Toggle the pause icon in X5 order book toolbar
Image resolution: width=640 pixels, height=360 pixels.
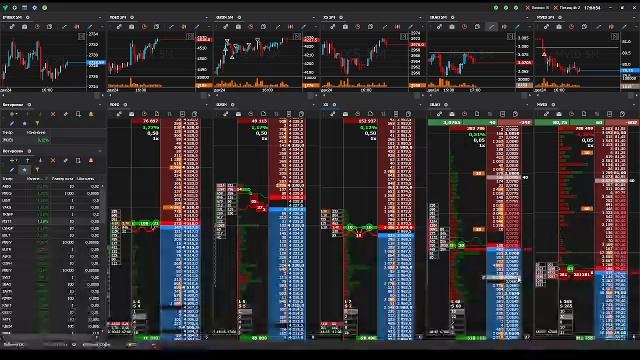383,114
